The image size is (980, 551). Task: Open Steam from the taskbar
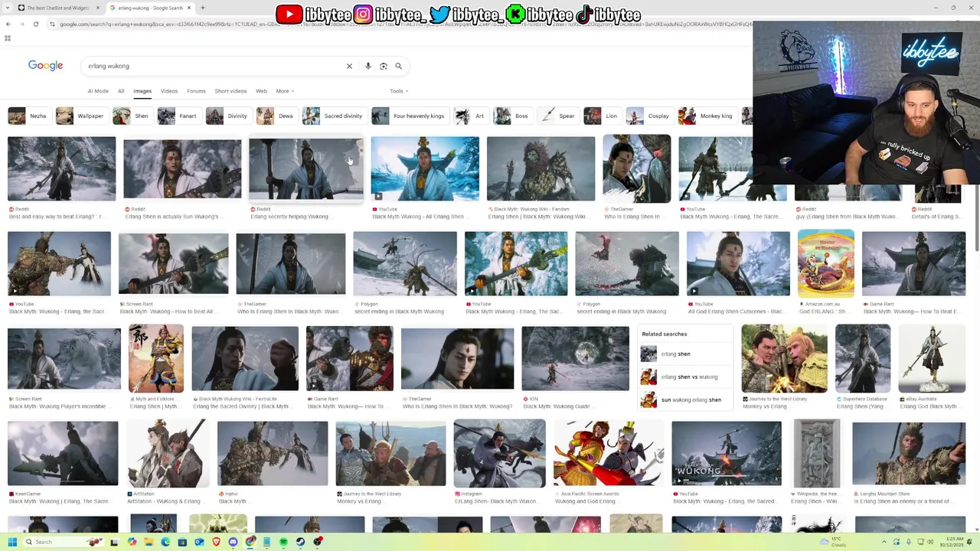[300, 542]
